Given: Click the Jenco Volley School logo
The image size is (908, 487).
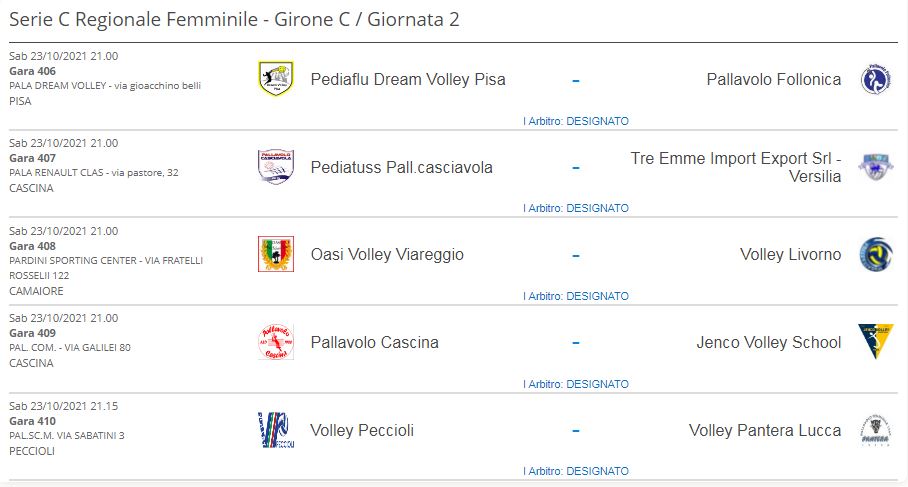Looking at the screenshot, I should [x=876, y=342].
